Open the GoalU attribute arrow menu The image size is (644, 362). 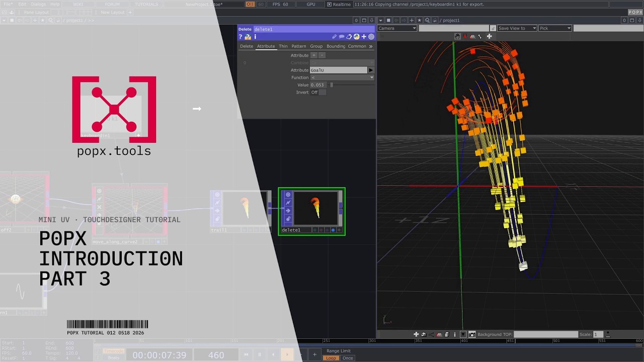click(x=371, y=70)
